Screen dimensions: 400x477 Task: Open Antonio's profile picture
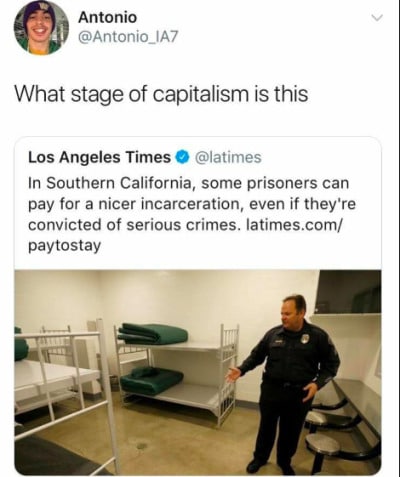pos(41,28)
